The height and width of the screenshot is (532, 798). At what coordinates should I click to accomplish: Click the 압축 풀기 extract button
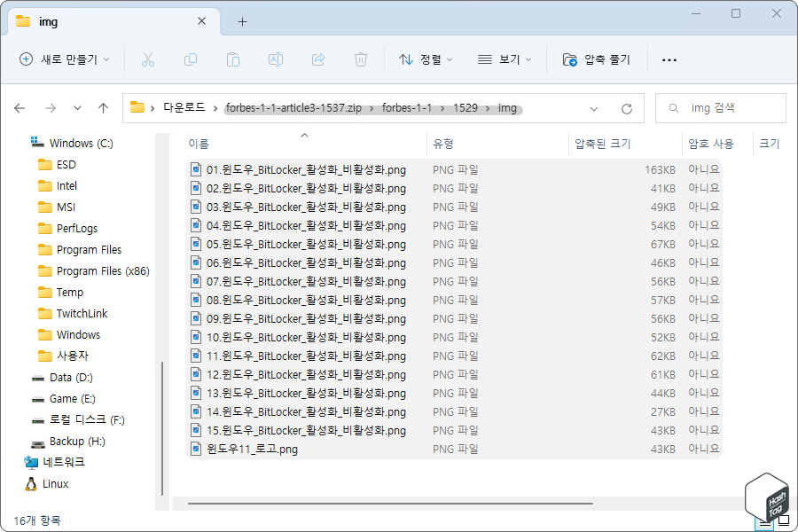click(x=597, y=59)
